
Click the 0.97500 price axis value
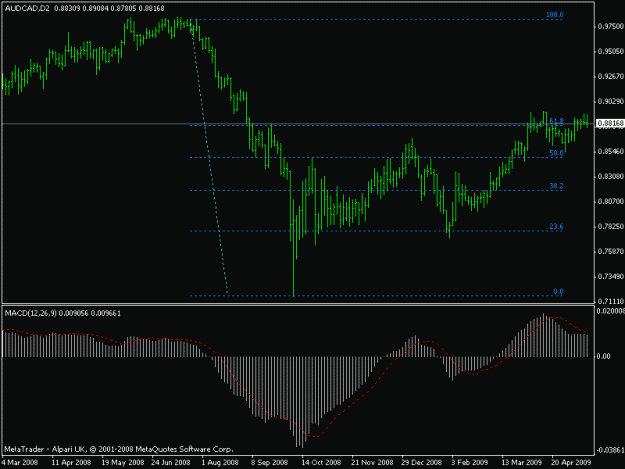click(611, 26)
